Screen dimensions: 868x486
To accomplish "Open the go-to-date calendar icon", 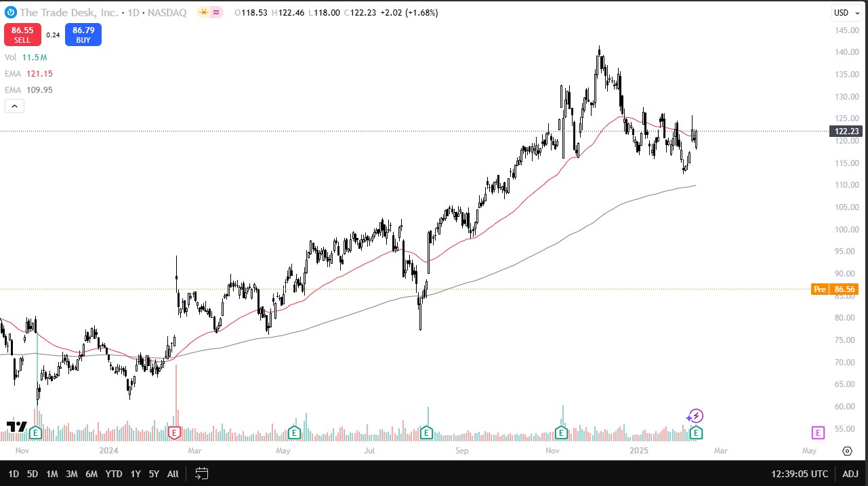I will (x=201, y=474).
